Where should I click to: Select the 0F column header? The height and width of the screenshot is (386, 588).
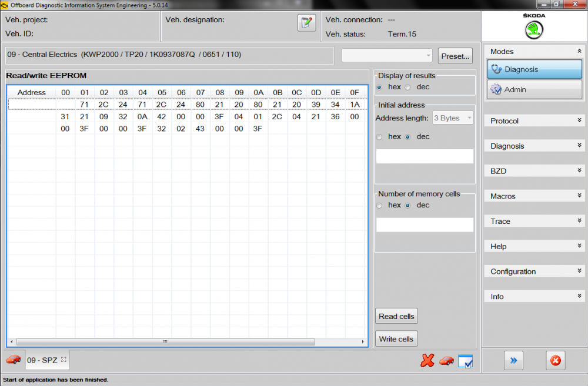coord(355,93)
